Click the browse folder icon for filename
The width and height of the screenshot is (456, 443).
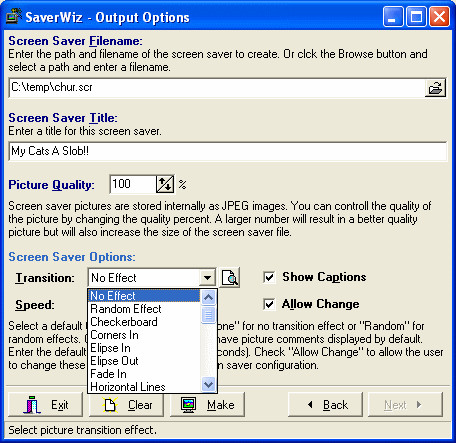coord(435,88)
